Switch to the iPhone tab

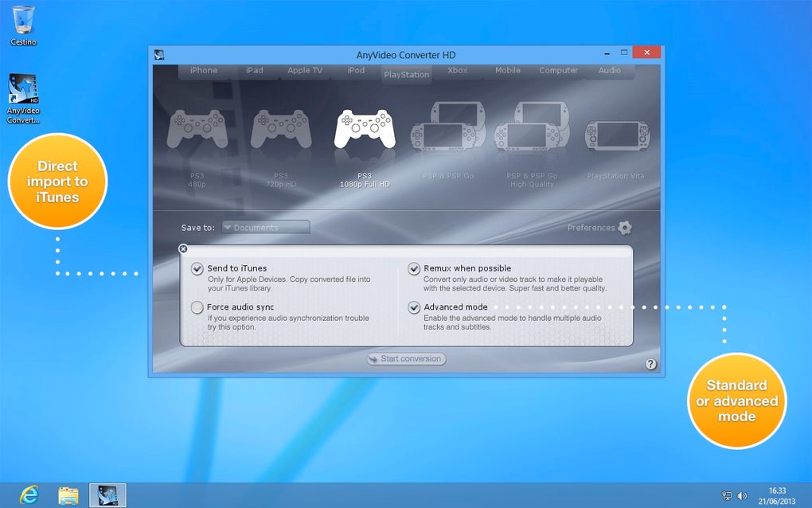[204, 71]
